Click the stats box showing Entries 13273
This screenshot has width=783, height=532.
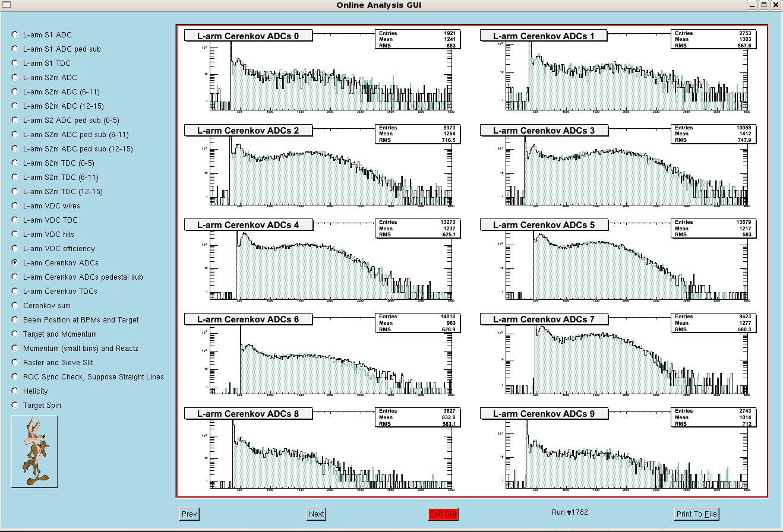click(x=417, y=228)
